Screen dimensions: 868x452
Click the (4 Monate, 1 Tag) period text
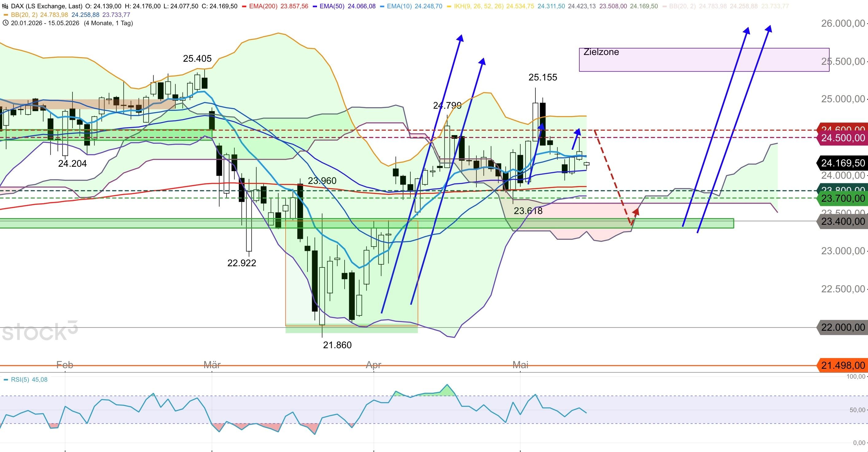[x=108, y=23]
